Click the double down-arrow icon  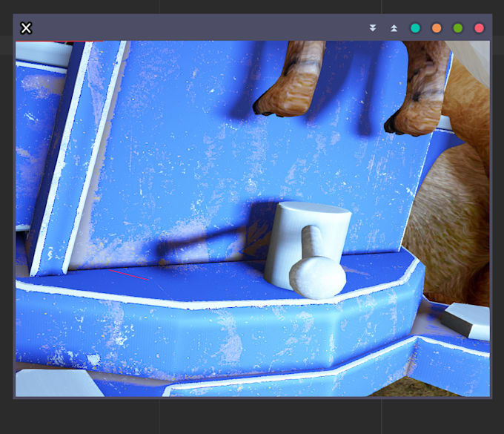coord(373,28)
